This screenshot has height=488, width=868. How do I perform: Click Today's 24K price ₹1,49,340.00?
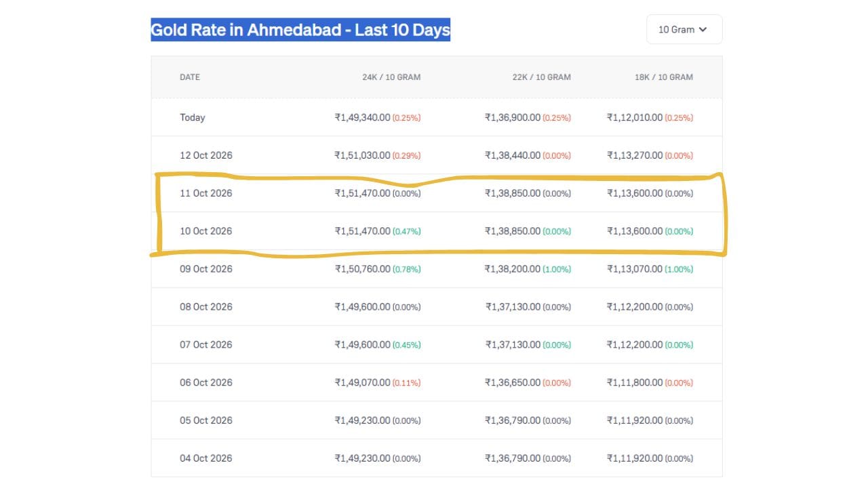(x=363, y=117)
